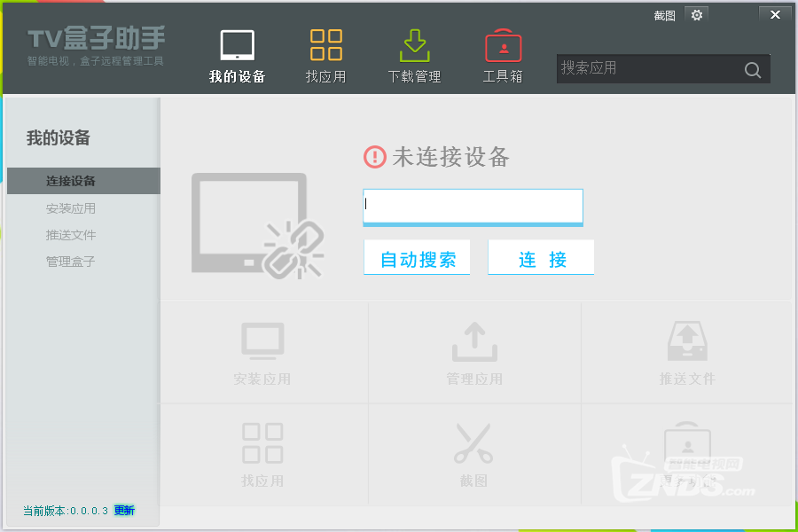
Task: Open the 工具箱 toolbox icon
Action: (x=503, y=45)
